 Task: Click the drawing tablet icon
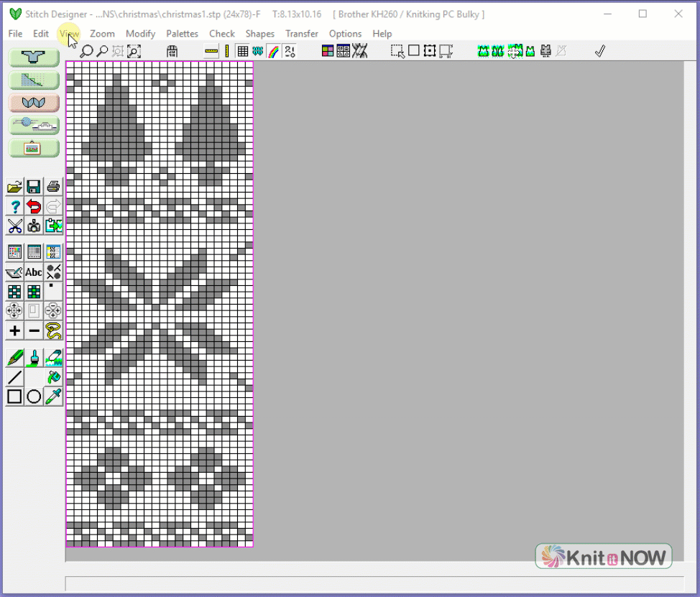pos(14,272)
